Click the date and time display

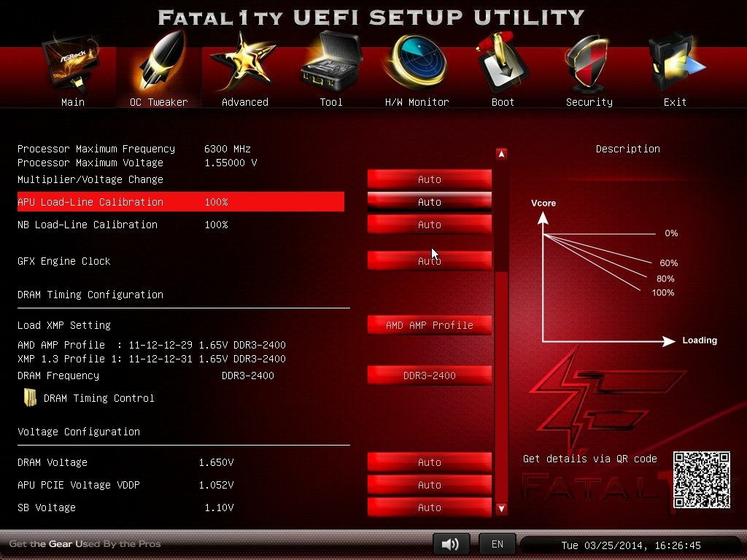[631, 545]
